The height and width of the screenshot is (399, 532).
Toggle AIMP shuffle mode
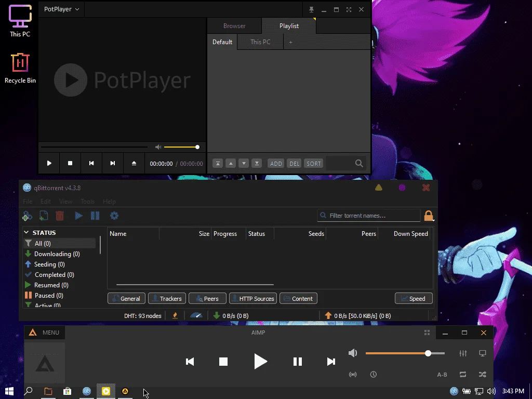coord(483,375)
